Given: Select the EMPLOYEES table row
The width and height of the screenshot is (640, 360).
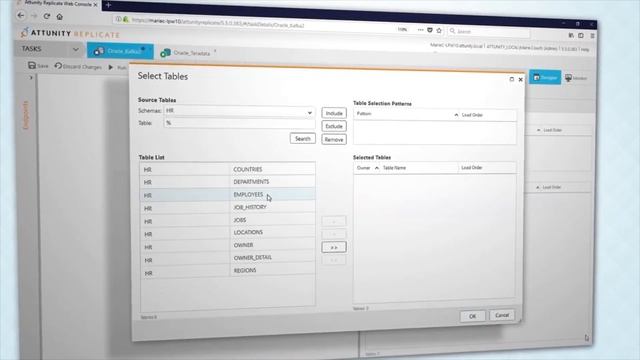Looking at the screenshot, I should (228, 195).
